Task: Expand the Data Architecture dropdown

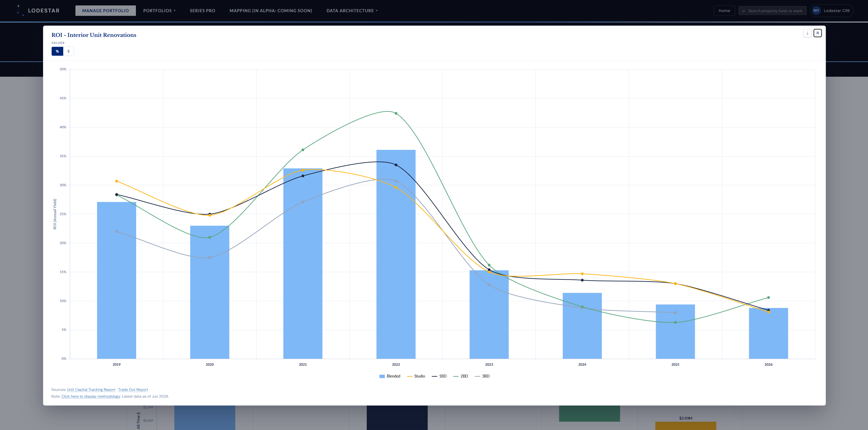Action: 352,10
